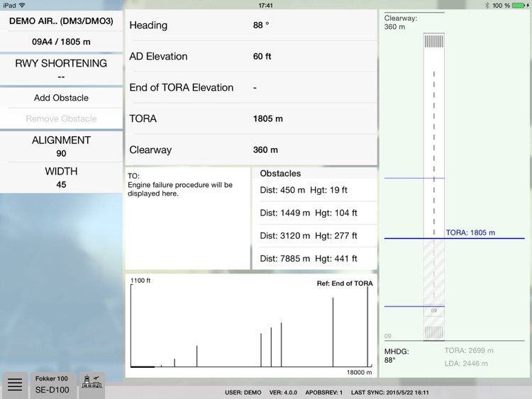Tap the LDA: 2446 m label
The height and width of the screenshot is (399, 532).
pos(466,364)
